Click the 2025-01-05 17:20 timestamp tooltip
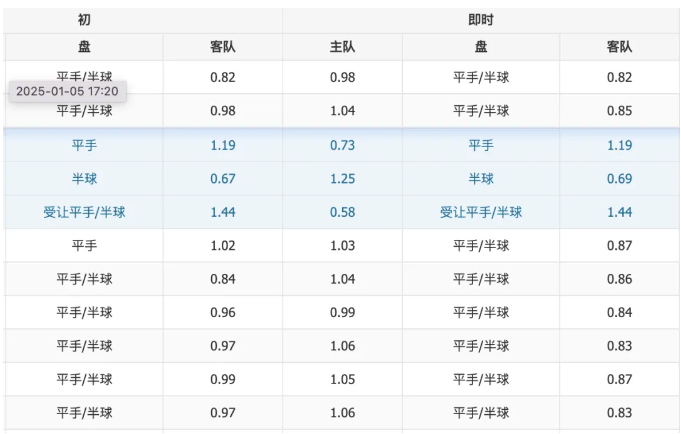This screenshot has height=434, width=681. point(67,91)
